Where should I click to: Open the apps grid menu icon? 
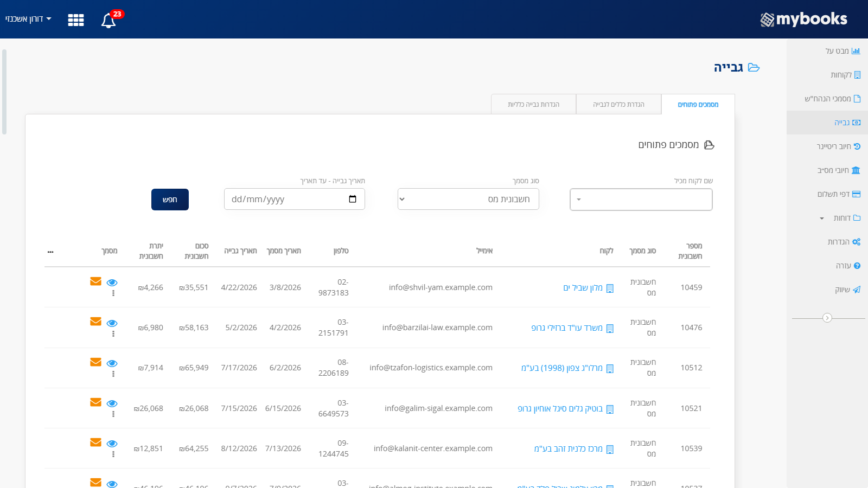click(76, 20)
